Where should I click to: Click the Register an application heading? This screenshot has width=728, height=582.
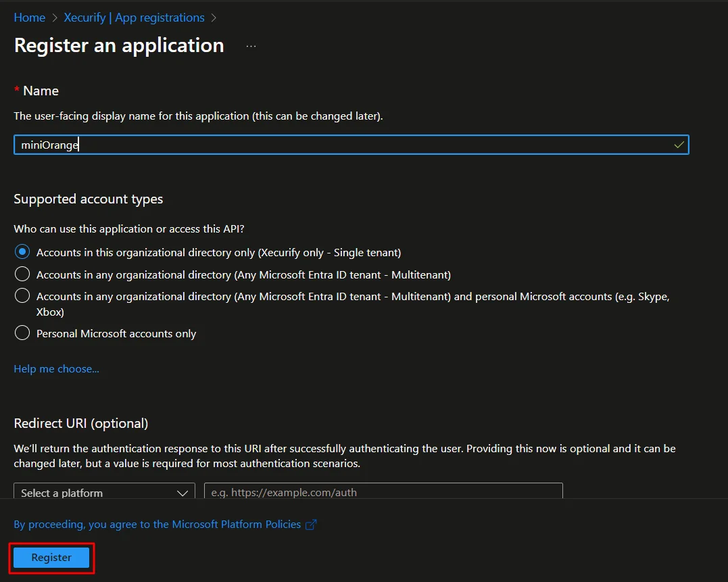[119, 45]
